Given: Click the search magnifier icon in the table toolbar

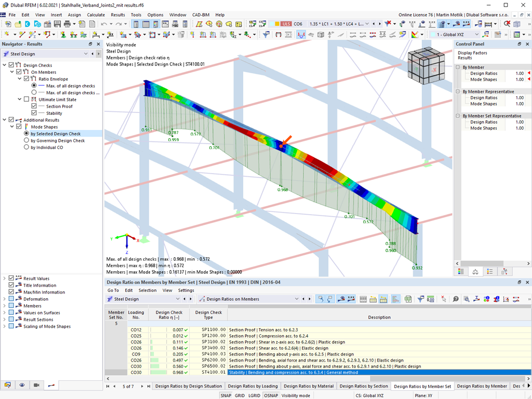Looking at the screenshot, I should coord(466,299).
